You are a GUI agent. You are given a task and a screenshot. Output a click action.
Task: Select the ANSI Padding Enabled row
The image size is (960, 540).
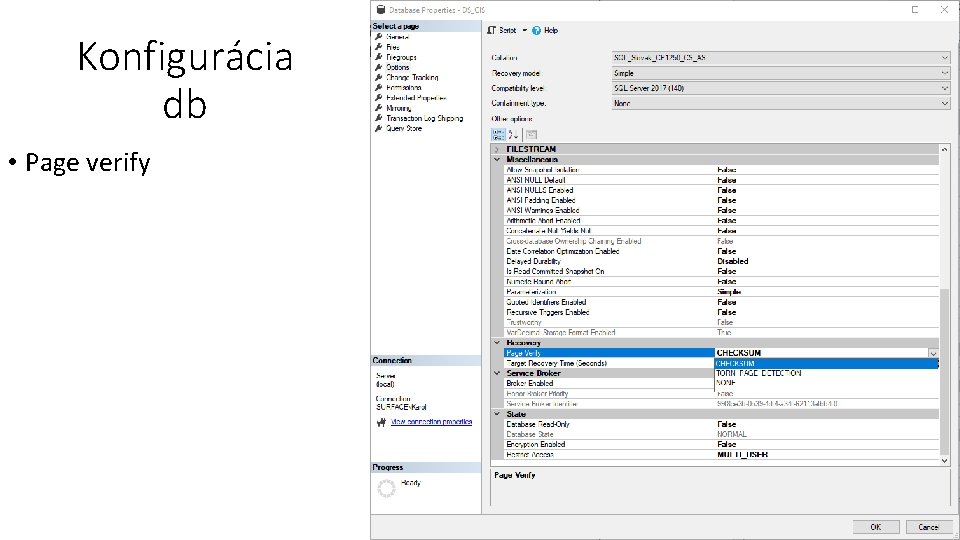click(x=721, y=200)
